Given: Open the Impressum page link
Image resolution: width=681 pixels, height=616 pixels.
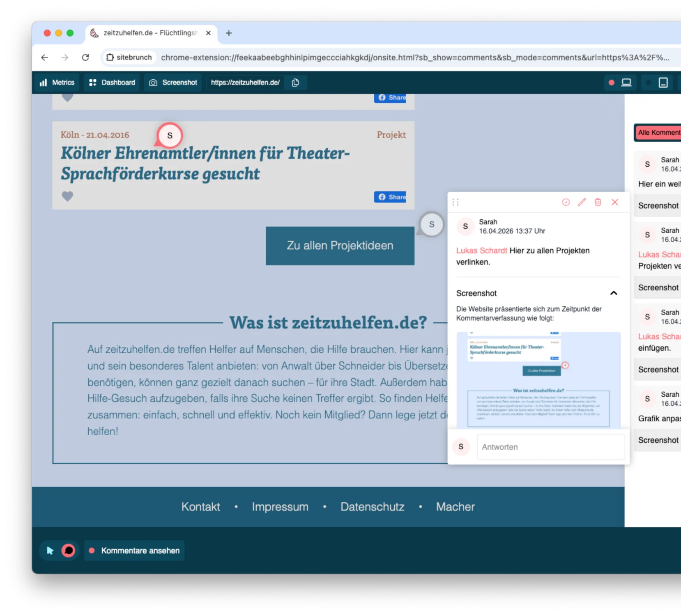Looking at the screenshot, I should (280, 507).
